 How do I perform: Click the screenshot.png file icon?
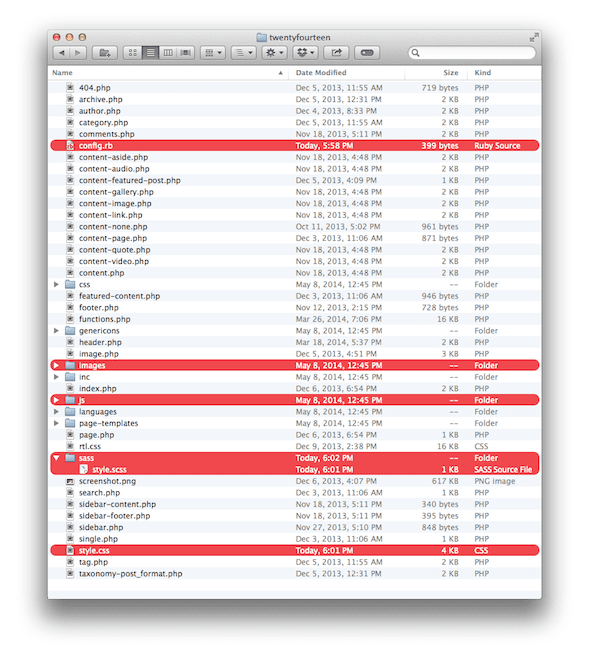click(x=70, y=481)
